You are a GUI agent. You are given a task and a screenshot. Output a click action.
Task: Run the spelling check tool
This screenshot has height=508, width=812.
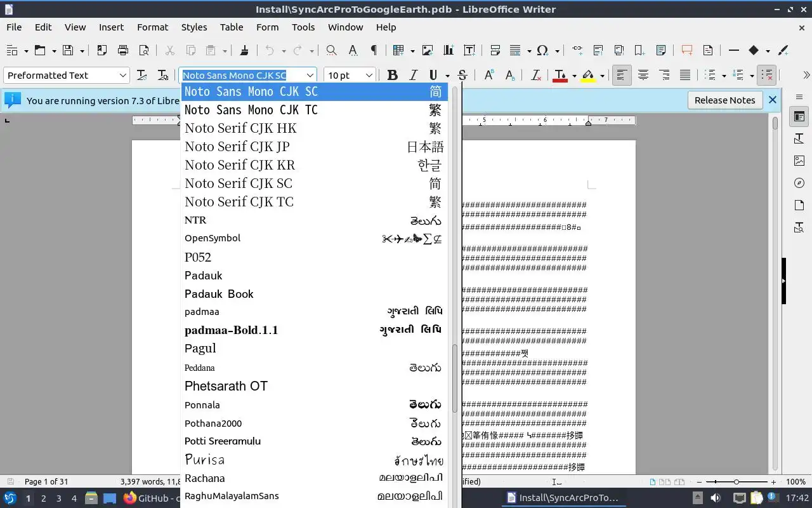(353, 50)
